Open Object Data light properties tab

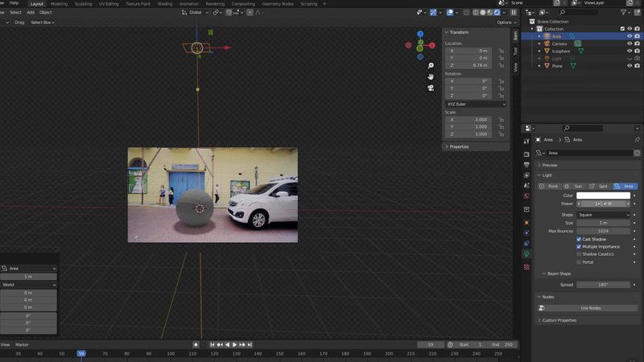pyautogui.click(x=526, y=253)
